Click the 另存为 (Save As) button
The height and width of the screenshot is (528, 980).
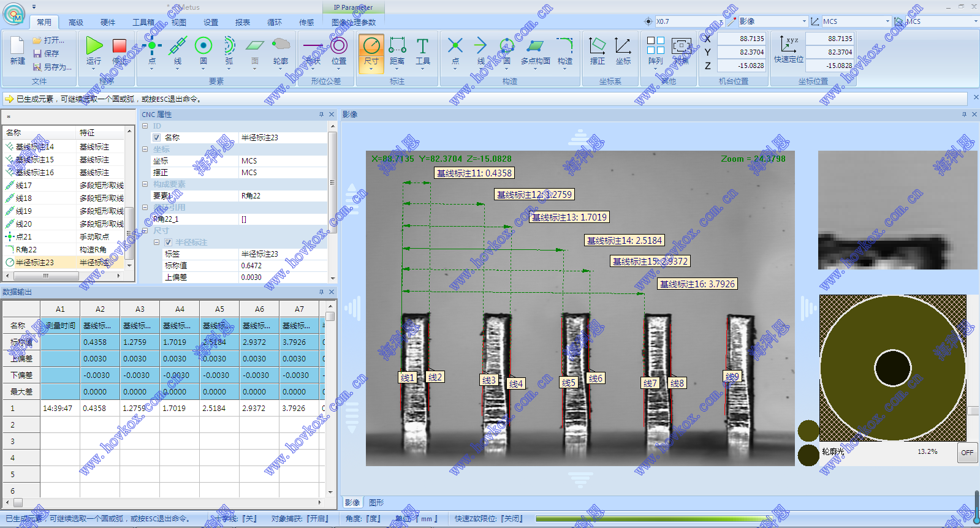point(53,67)
